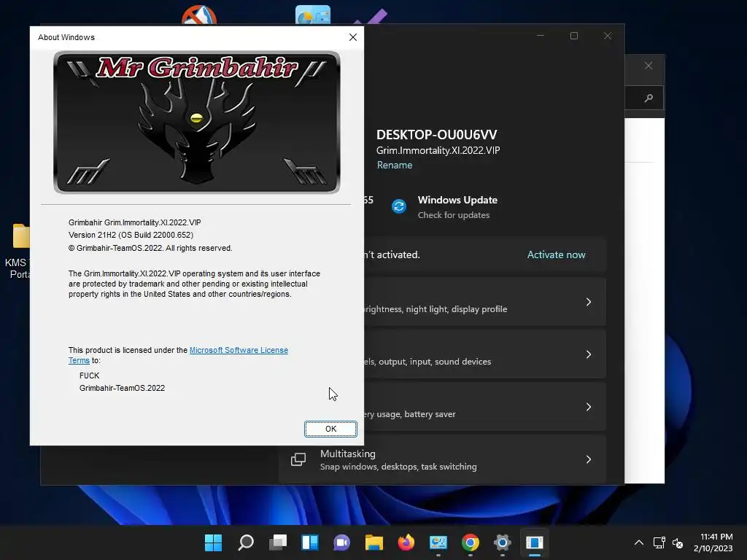Close the About Windows dialog
The height and width of the screenshot is (560, 747).
(352, 37)
